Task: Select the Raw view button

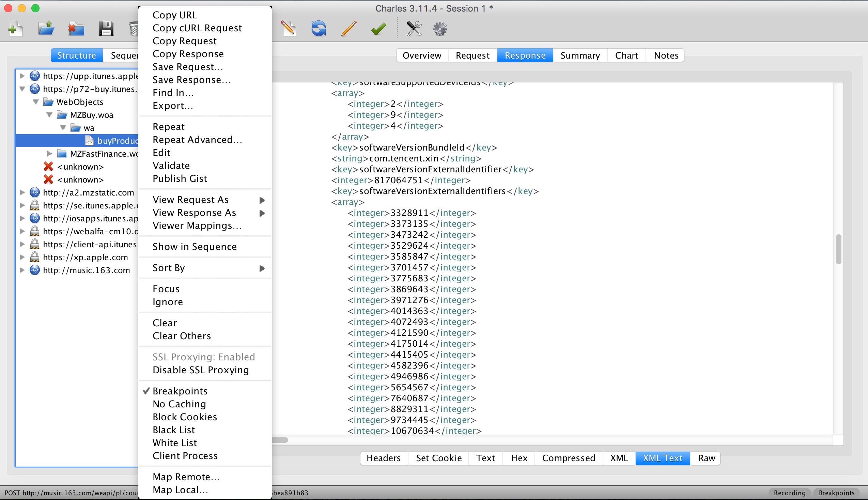Action: [706, 458]
